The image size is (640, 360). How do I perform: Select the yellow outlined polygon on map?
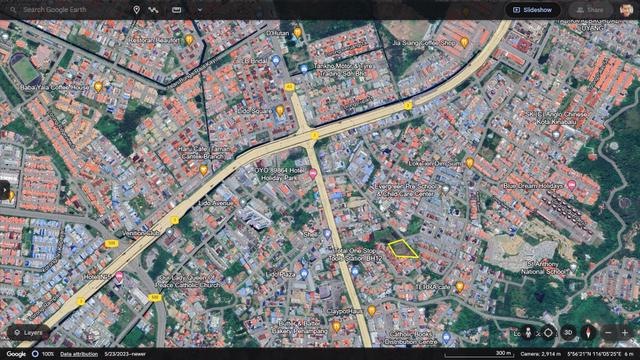[x=402, y=249]
